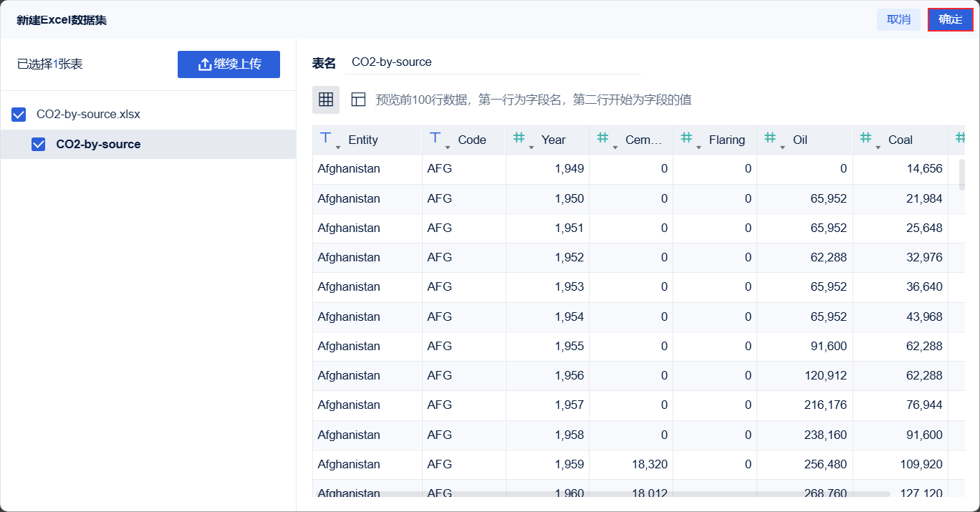Click the number type icon for Coal
This screenshot has height=512, width=980.
pyautogui.click(x=866, y=138)
